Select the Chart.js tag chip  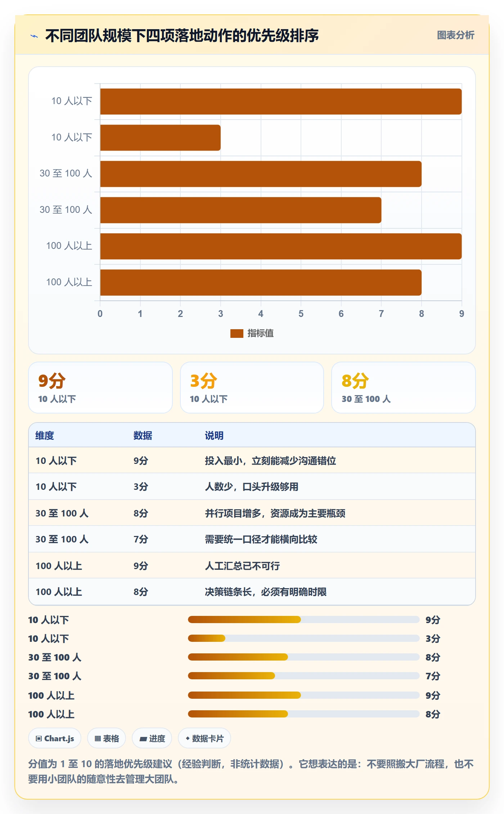55,738
